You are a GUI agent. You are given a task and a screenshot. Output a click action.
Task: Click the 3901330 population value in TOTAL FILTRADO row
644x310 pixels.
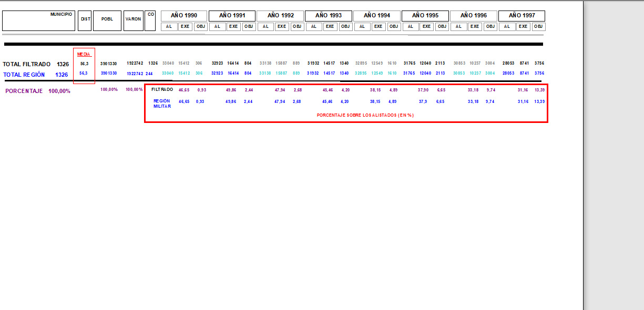(108, 63)
